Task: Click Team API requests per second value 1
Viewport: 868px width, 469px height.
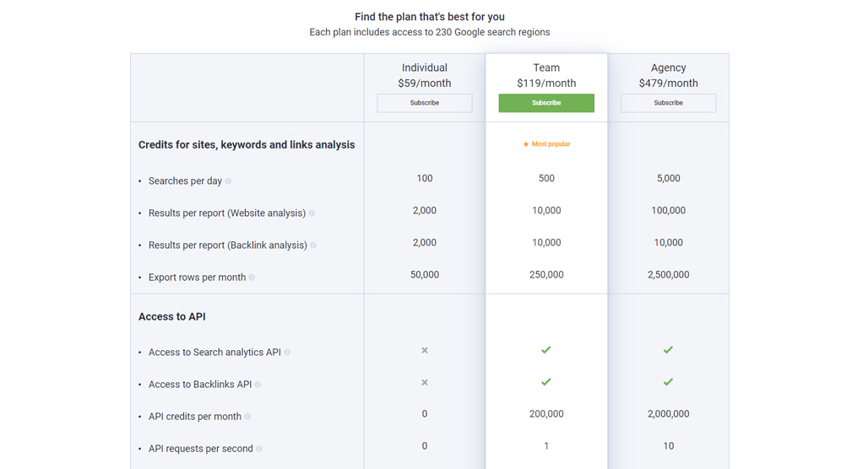Action: click(x=546, y=445)
